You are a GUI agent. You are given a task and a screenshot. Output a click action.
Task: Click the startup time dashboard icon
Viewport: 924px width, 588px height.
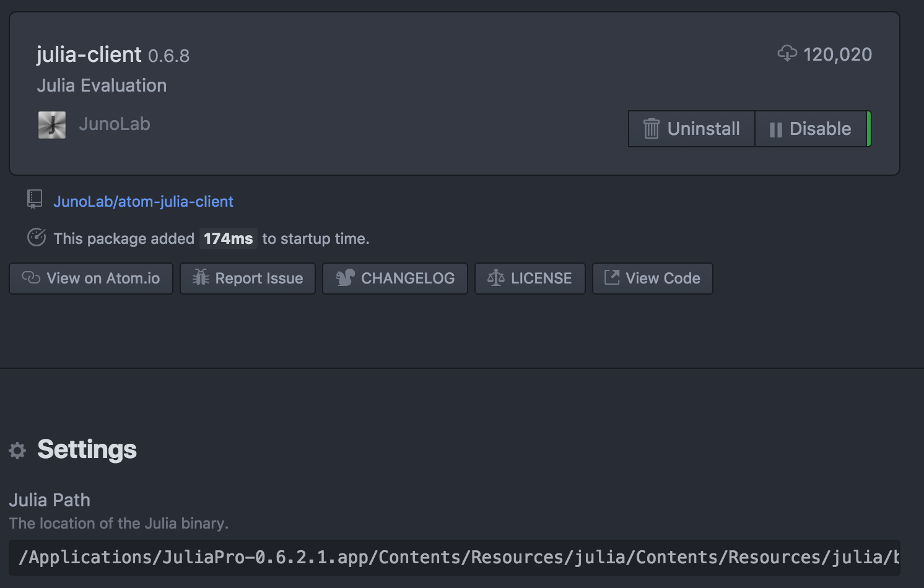point(37,237)
